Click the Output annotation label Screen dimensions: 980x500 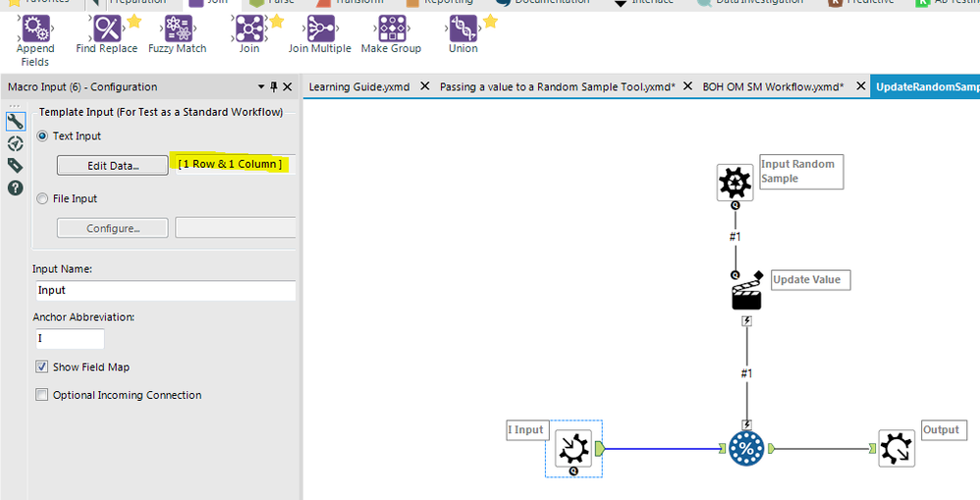pyautogui.click(x=945, y=430)
